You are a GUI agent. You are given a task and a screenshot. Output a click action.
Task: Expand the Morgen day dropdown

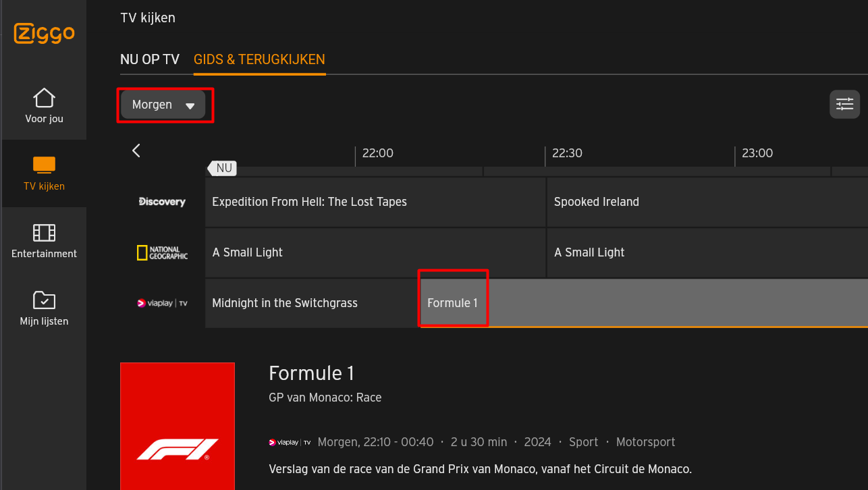(163, 105)
